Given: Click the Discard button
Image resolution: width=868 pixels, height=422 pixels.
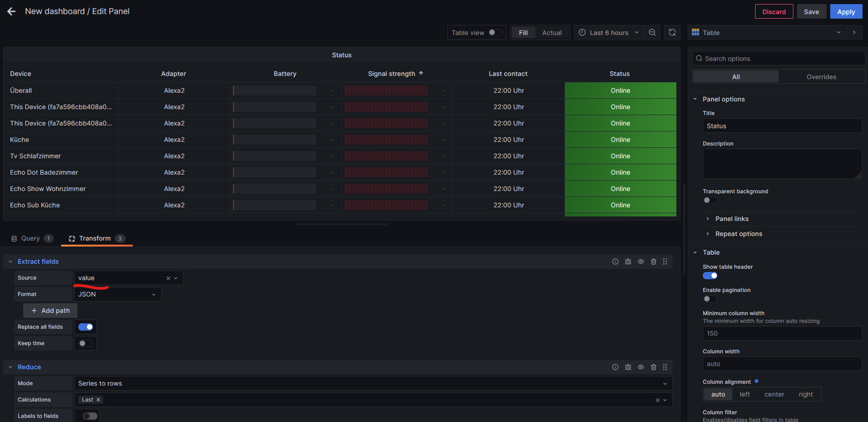Looking at the screenshot, I should (x=774, y=11).
